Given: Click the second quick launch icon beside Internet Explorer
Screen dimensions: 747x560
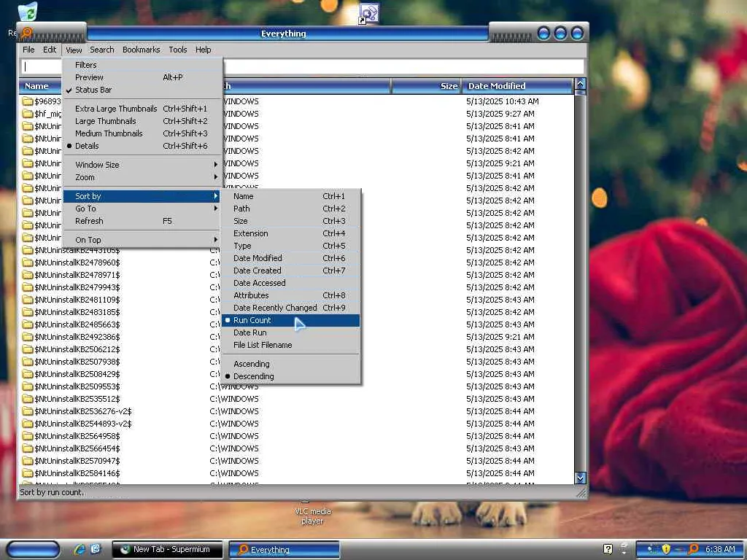Looking at the screenshot, I should click(x=96, y=549).
